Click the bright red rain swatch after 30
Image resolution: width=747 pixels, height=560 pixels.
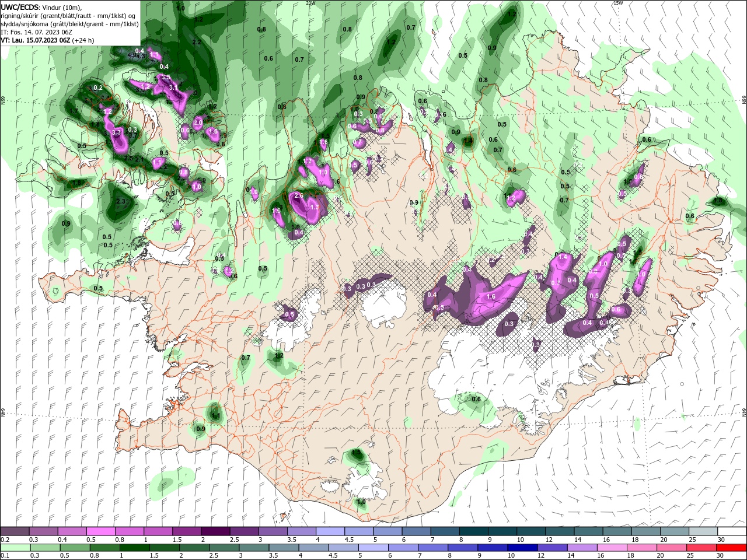coord(731,547)
